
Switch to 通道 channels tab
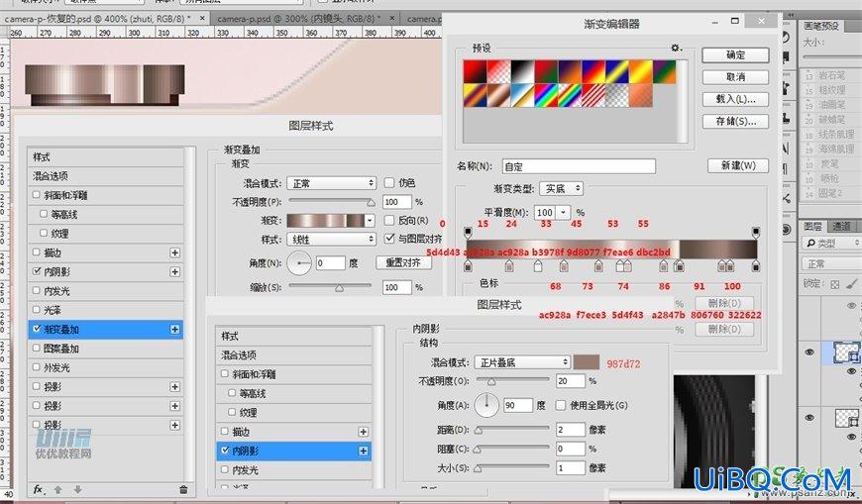pos(841,226)
